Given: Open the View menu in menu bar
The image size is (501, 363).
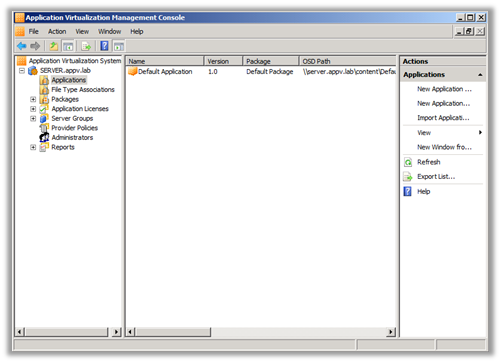Looking at the screenshot, I should pyautogui.click(x=82, y=32).
